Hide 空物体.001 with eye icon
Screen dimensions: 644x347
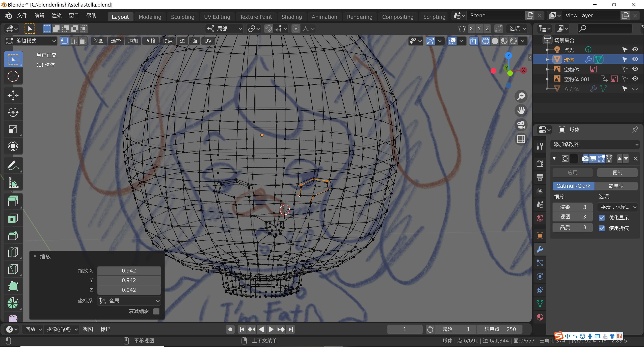tap(635, 79)
